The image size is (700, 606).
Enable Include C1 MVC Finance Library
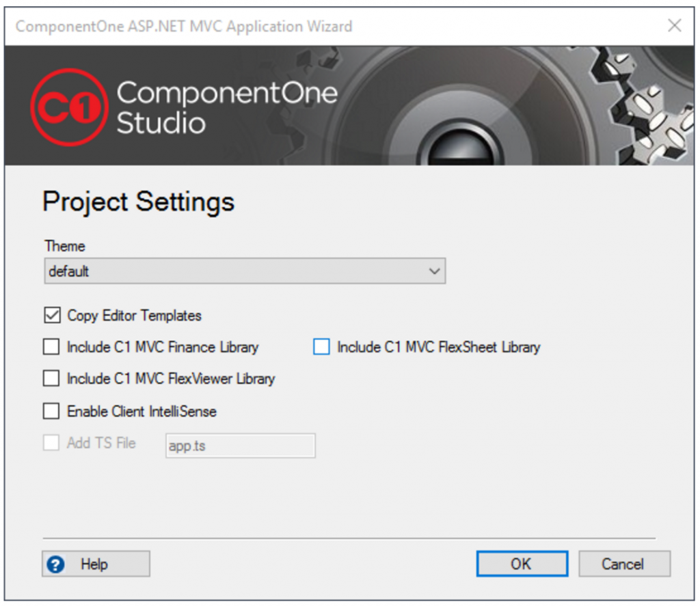[51, 347]
